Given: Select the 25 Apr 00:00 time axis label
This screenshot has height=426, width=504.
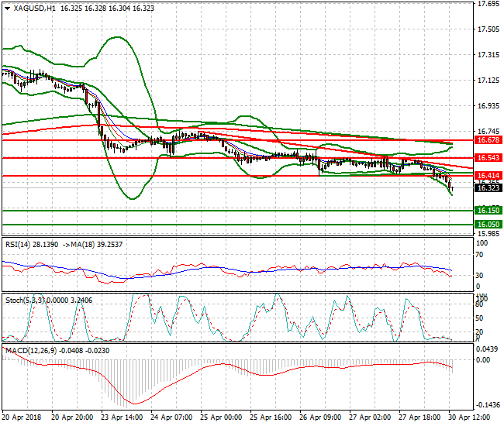Looking at the screenshot, I should (223, 416).
